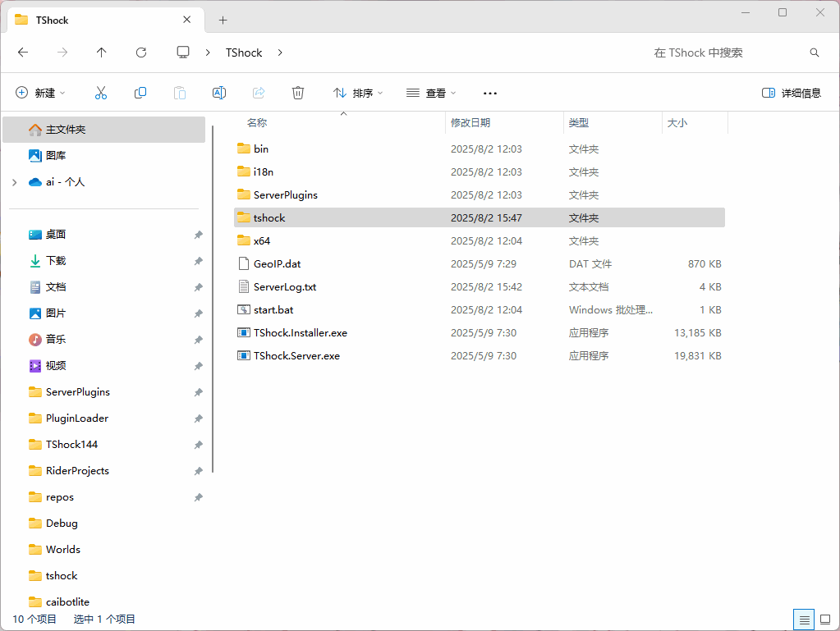Click the Cut scissors icon
Image resolution: width=840 pixels, height=631 pixels.
(x=101, y=93)
